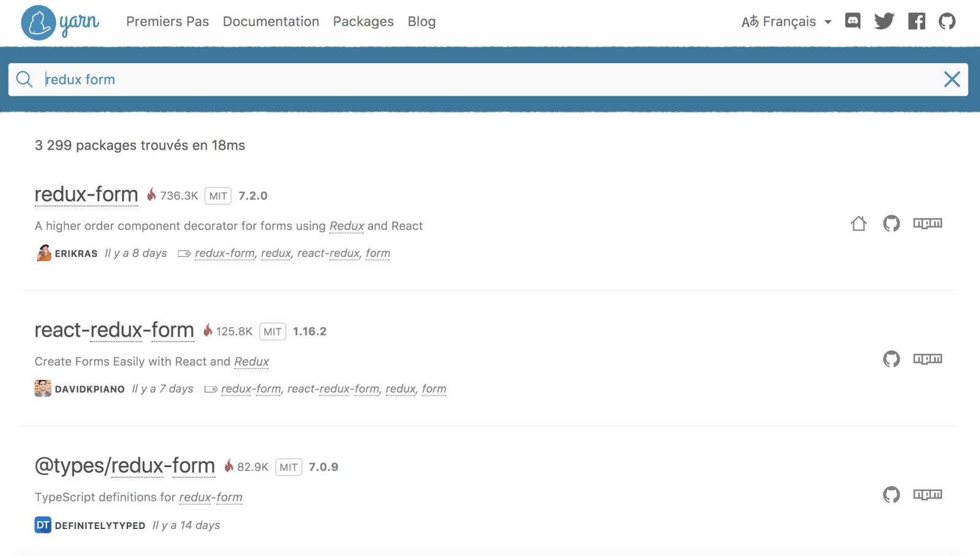Open @types/redux-form GitHub repository icon

click(891, 494)
